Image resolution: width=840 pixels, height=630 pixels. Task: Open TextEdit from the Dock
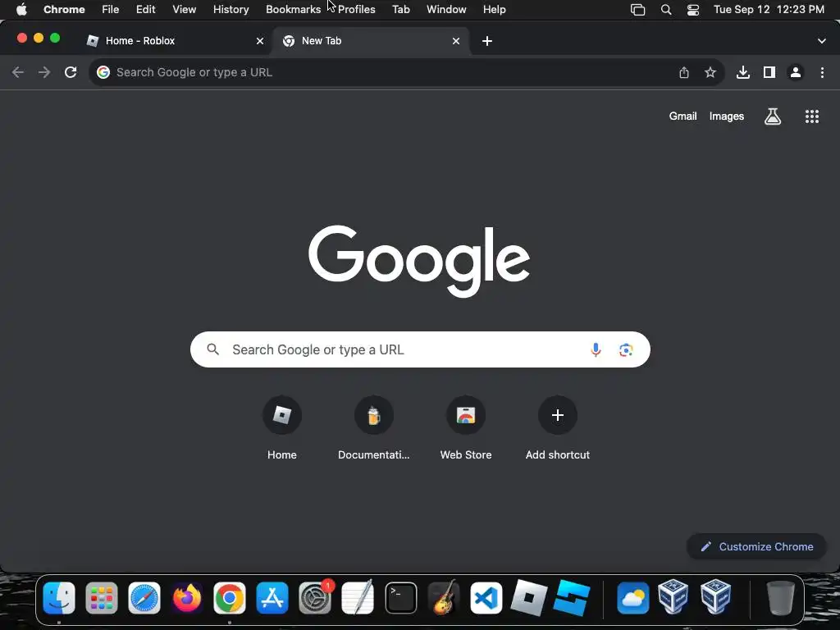click(358, 598)
